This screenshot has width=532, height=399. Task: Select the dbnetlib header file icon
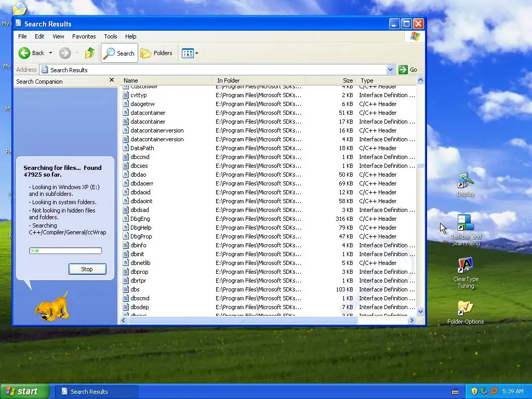coord(126,262)
